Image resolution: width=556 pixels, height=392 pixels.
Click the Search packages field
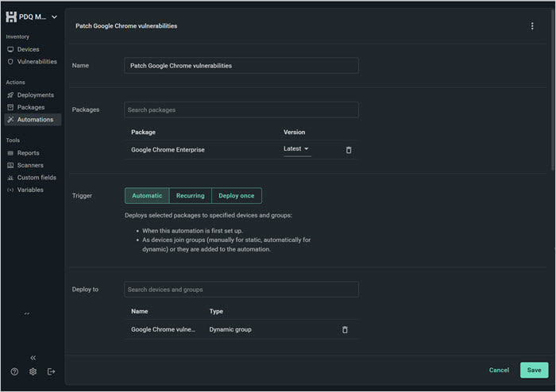(x=241, y=110)
